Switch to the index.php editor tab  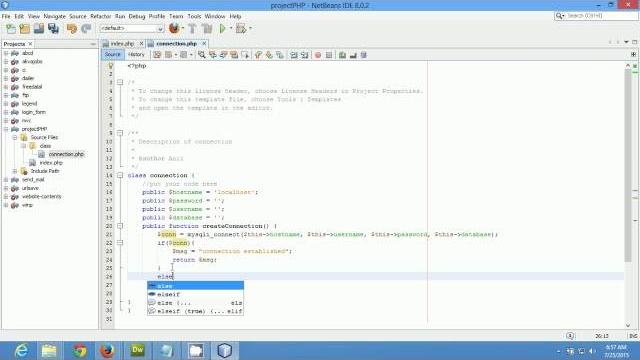(122, 43)
